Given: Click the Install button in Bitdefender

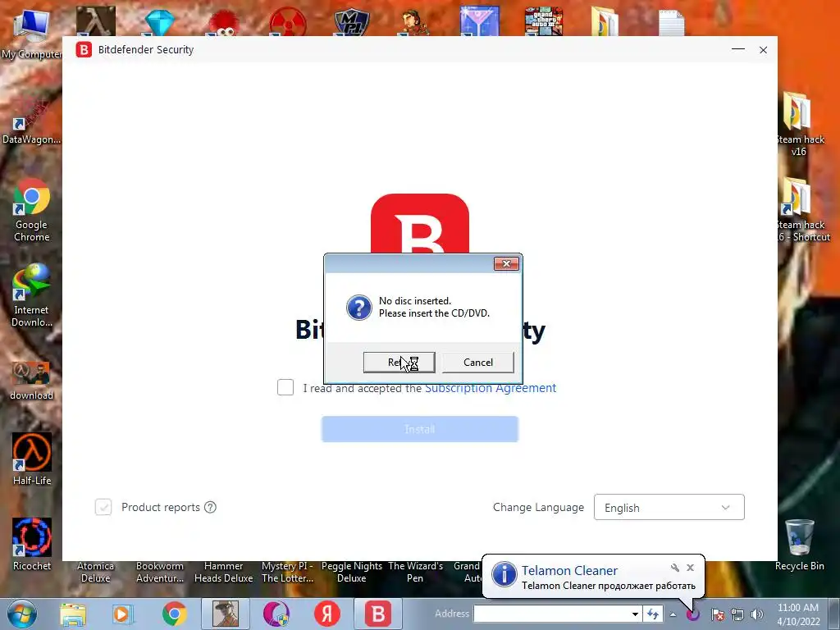Looking at the screenshot, I should coord(420,429).
